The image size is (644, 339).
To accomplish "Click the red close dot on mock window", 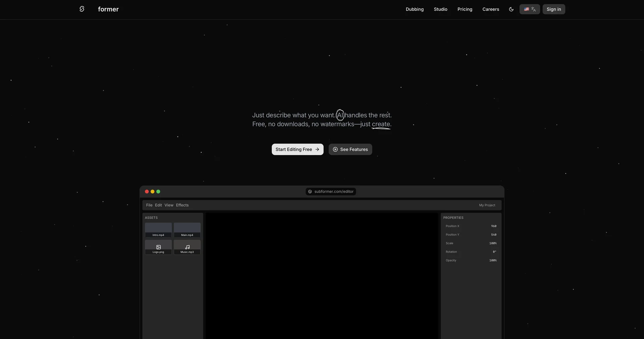I will click(147, 192).
